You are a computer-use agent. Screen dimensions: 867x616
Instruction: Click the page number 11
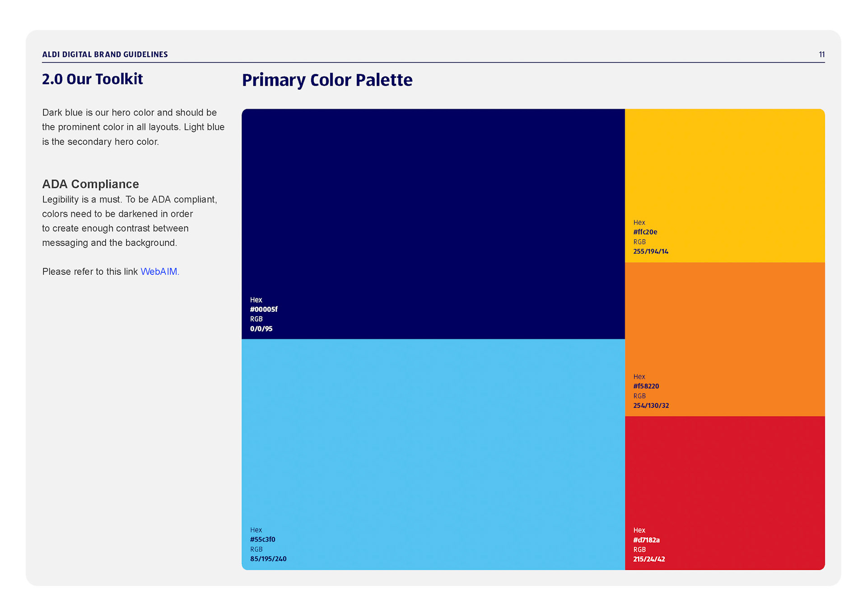click(821, 55)
